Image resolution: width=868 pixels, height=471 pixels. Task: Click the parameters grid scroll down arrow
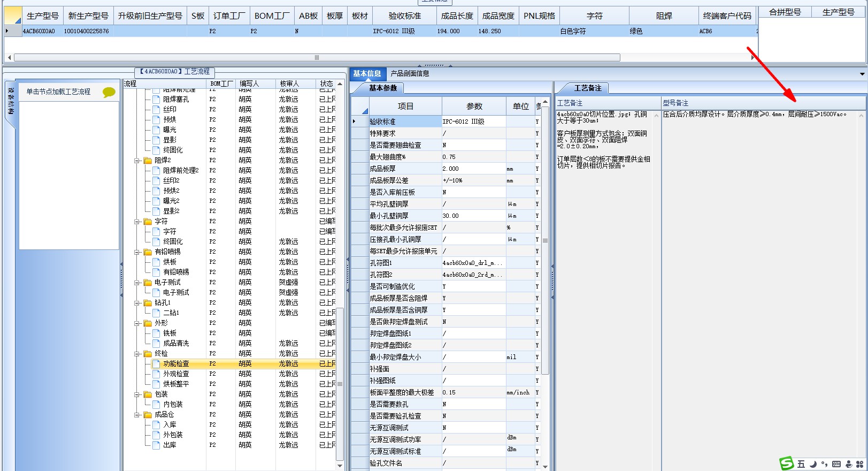(x=545, y=466)
